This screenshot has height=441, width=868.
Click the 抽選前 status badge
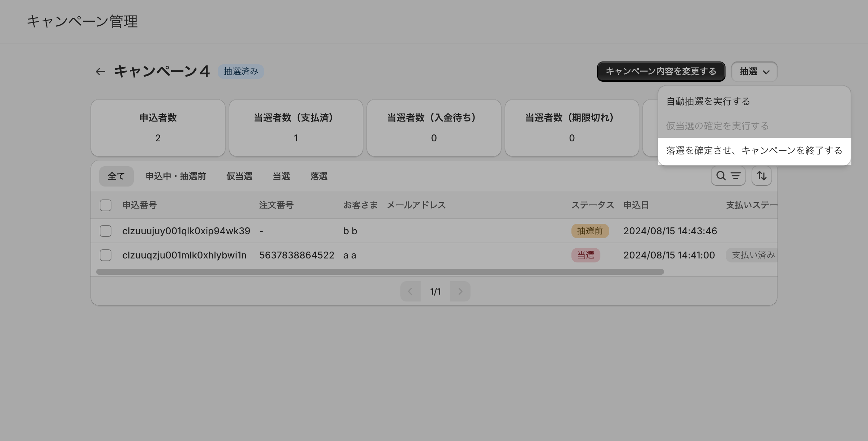tap(590, 231)
